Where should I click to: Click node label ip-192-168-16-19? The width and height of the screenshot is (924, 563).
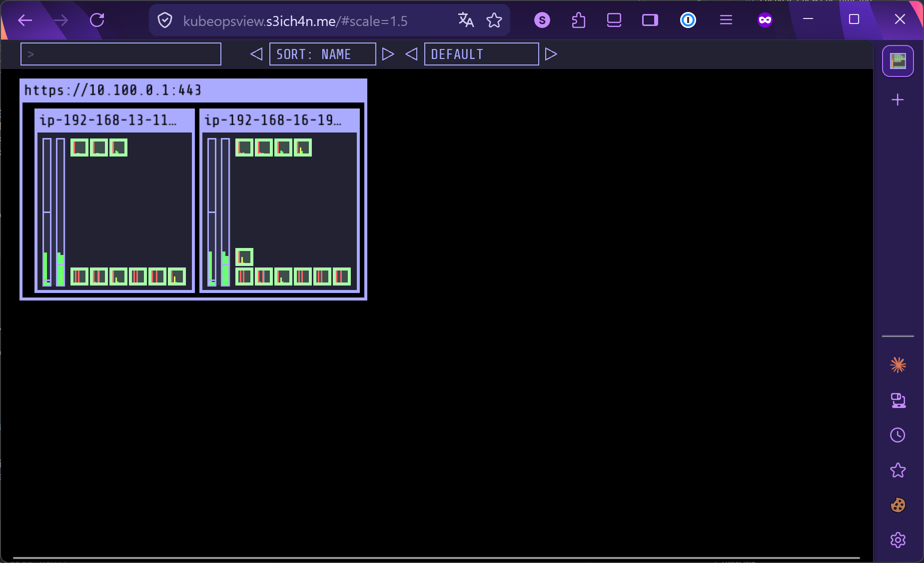pos(273,120)
